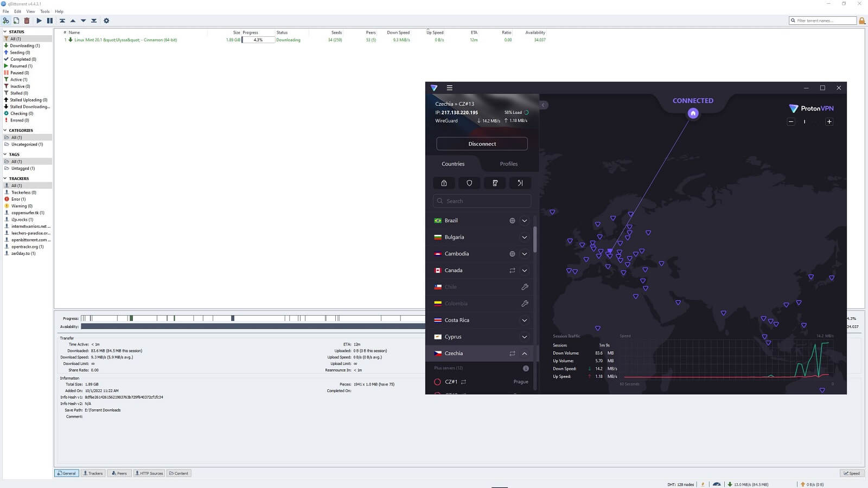Click Pause toolbar button in qBittorrent
Viewport: 868px width, 488px height.
pos(50,21)
